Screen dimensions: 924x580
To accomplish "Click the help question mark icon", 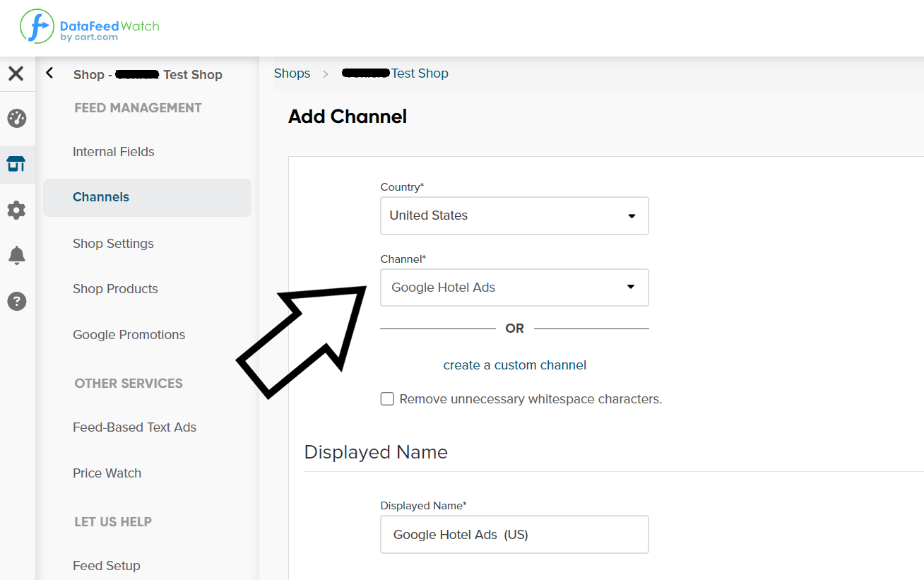I will tap(17, 301).
